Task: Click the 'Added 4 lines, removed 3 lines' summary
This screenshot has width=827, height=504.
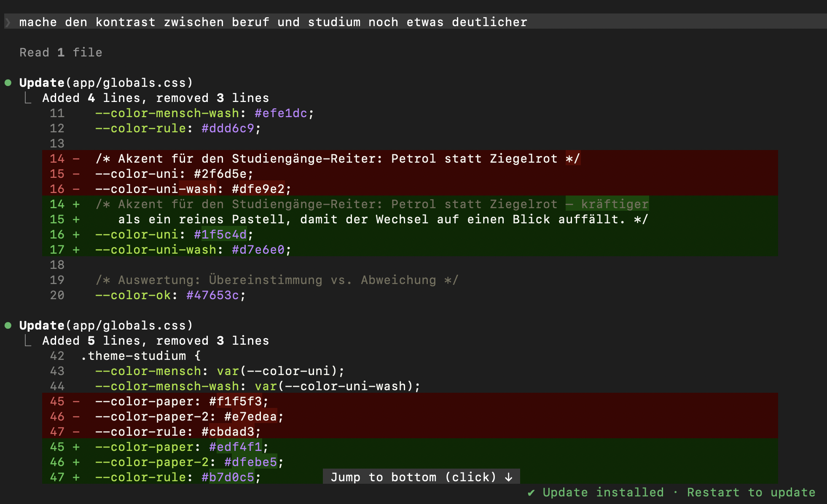Action: 156,98
